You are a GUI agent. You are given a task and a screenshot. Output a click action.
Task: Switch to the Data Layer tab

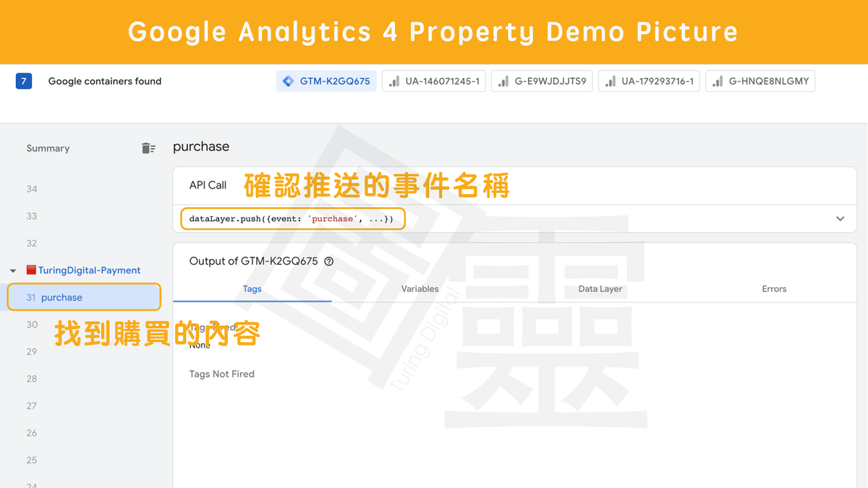(x=600, y=288)
